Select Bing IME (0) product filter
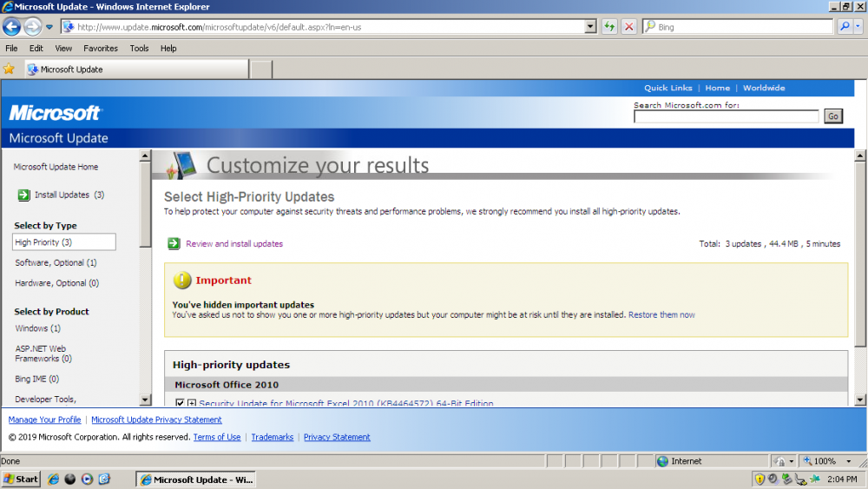The image size is (868, 489). pos(36,379)
